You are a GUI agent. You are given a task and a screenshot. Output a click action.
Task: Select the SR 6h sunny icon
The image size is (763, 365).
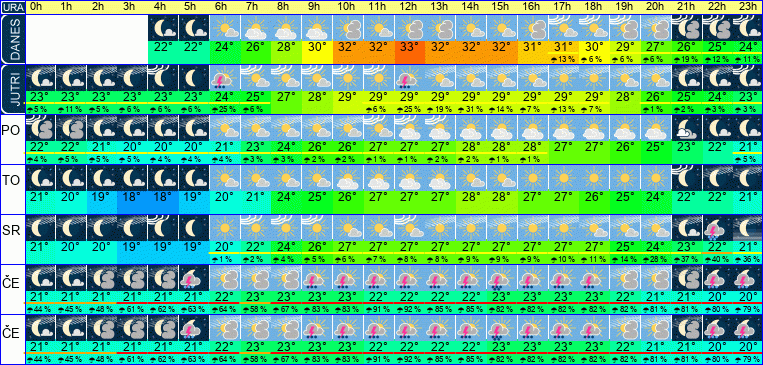tap(225, 229)
